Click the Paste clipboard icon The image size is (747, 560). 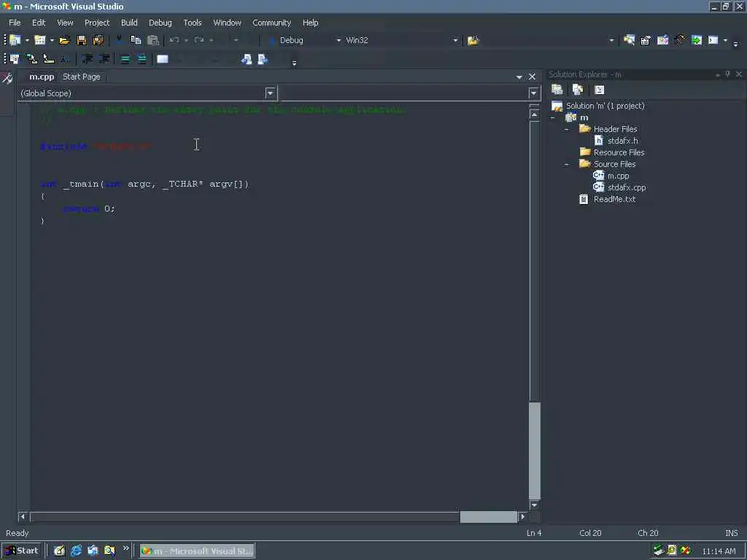tap(153, 41)
